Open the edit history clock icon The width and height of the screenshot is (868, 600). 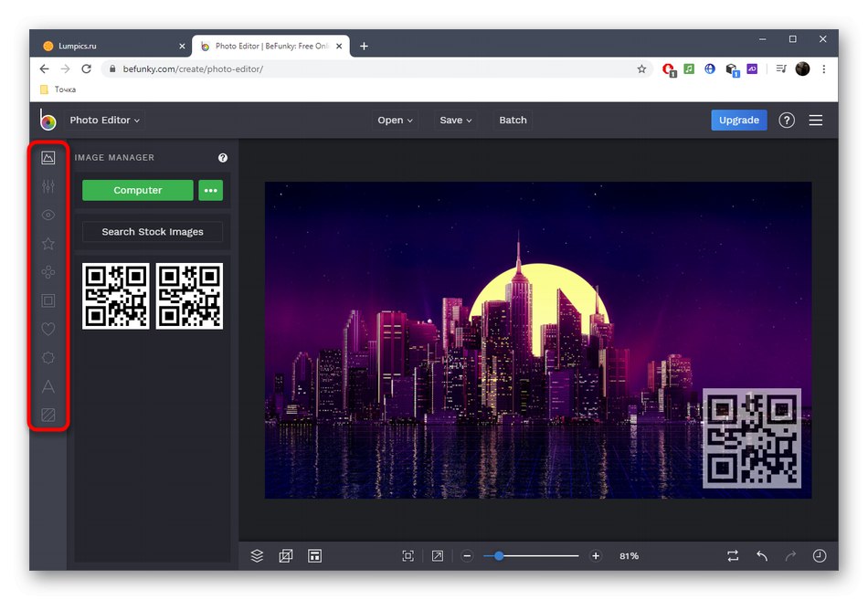click(820, 556)
